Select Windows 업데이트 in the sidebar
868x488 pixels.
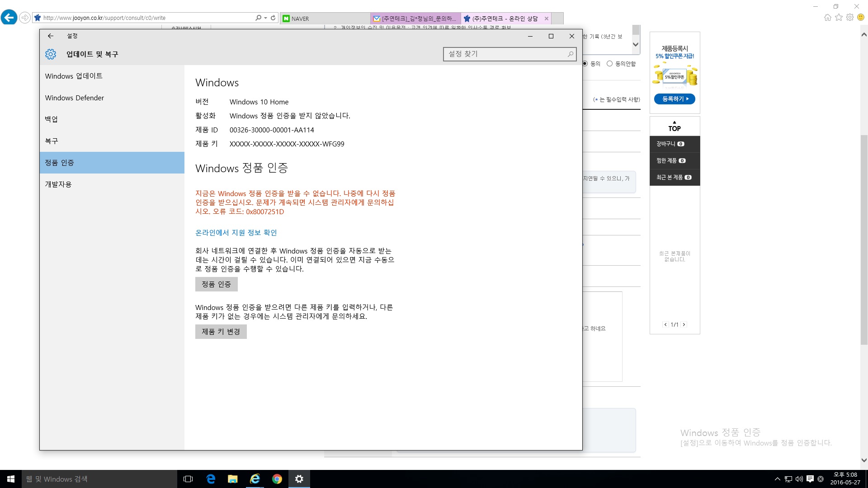pos(112,76)
